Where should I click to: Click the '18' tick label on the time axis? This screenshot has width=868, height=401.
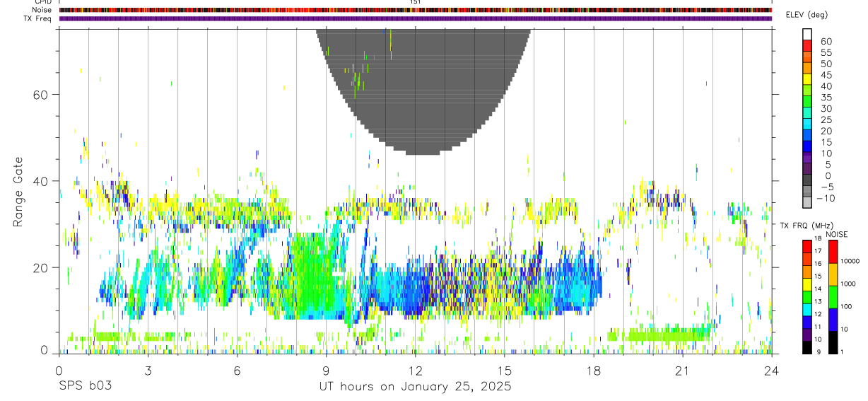coord(594,370)
